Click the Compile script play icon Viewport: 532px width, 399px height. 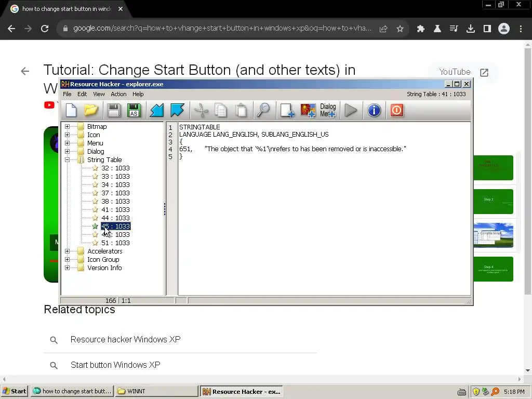click(x=351, y=110)
